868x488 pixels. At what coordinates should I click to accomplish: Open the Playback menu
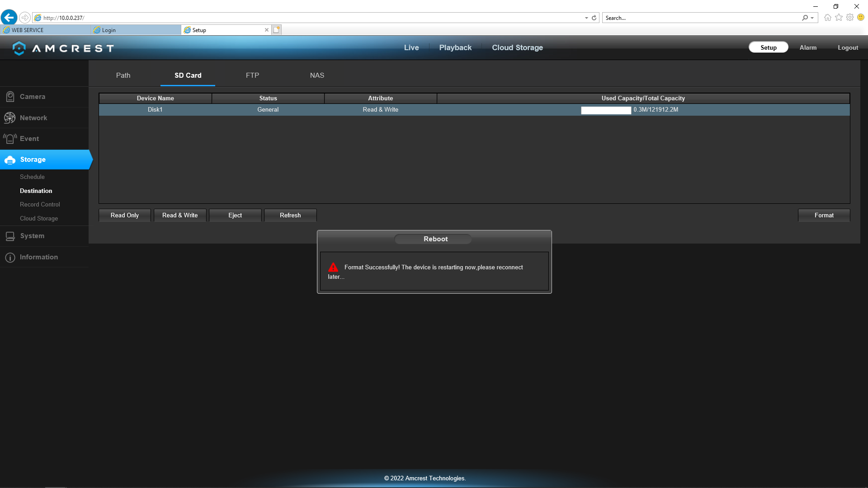455,47
